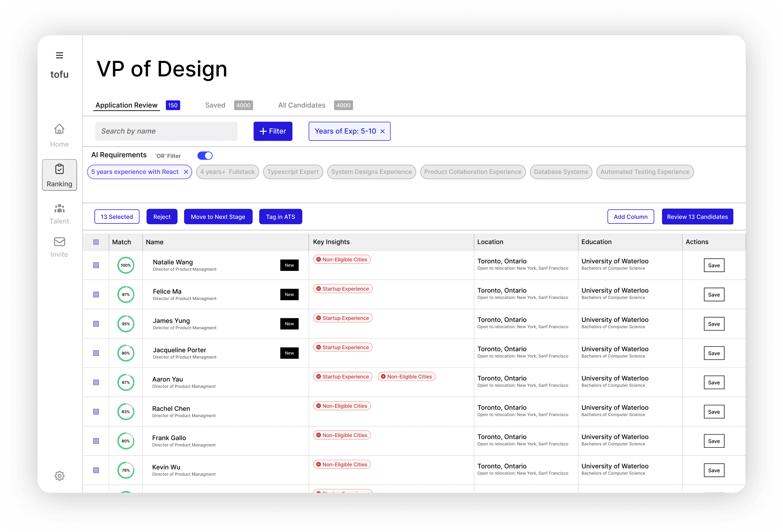The width and height of the screenshot is (783, 532).
Task: Check the header select-all checkbox
Action: coord(96,242)
